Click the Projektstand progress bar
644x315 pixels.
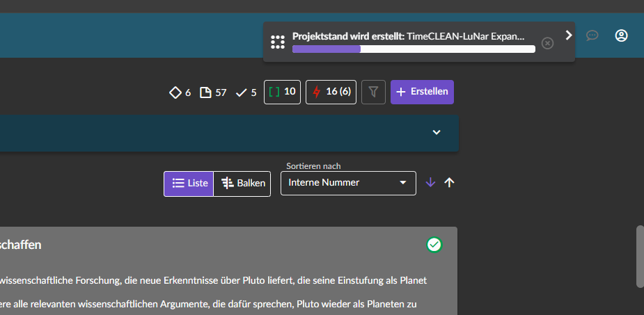point(414,49)
